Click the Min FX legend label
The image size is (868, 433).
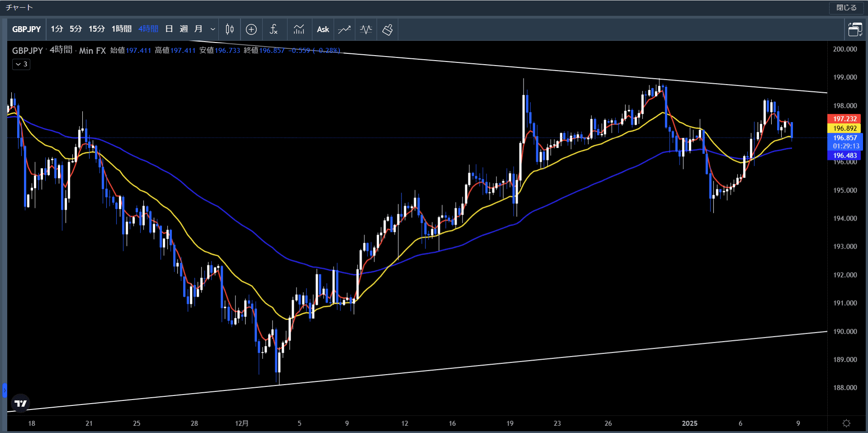(93, 51)
